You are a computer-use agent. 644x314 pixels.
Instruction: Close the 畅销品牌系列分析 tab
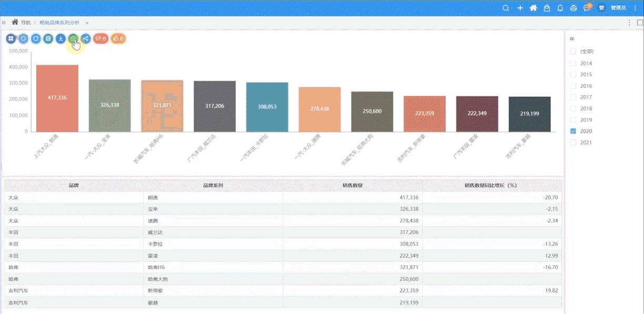coord(87,23)
